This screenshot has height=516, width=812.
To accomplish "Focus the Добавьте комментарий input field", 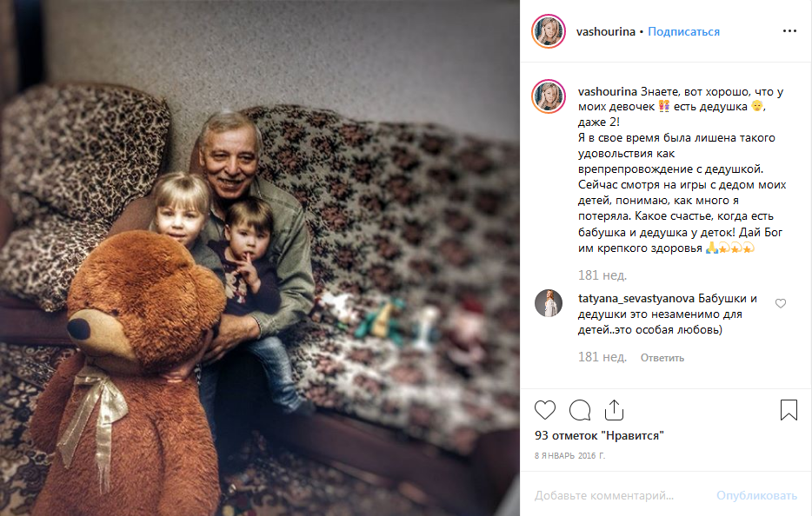I will pyautogui.click(x=619, y=495).
